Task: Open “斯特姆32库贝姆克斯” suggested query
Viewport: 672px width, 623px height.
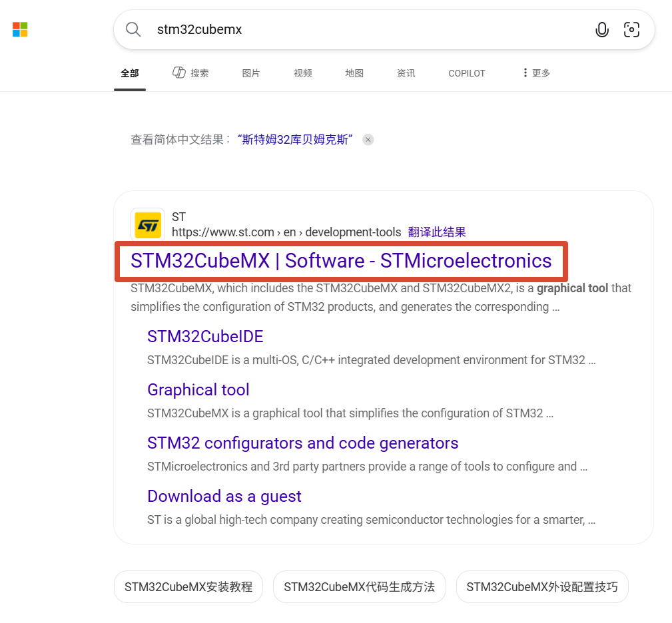Action: click(x=295, y=140)
